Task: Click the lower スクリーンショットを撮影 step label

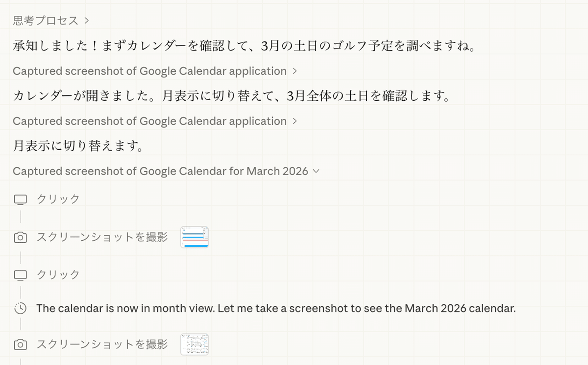Action: click(x=102, y=344)
